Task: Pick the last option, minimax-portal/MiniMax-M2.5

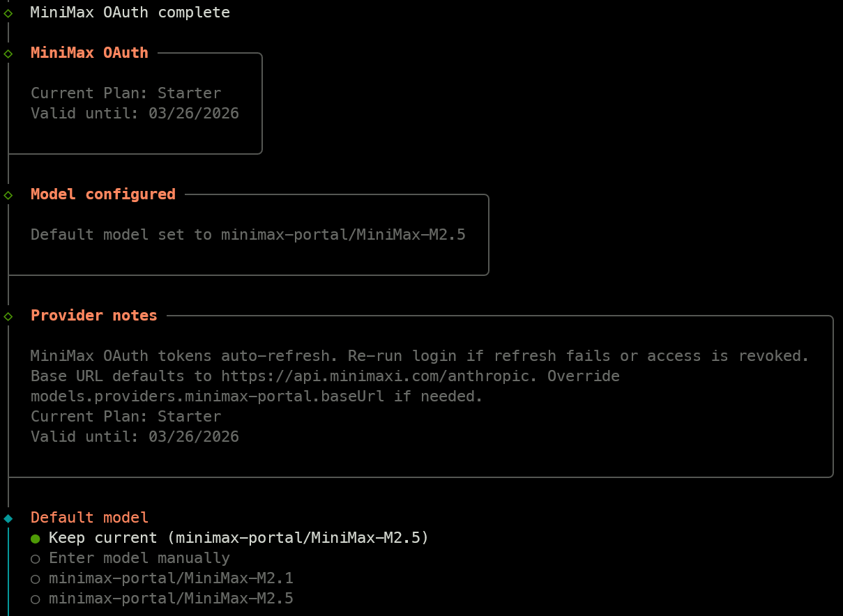Action: tap(171, 599)
